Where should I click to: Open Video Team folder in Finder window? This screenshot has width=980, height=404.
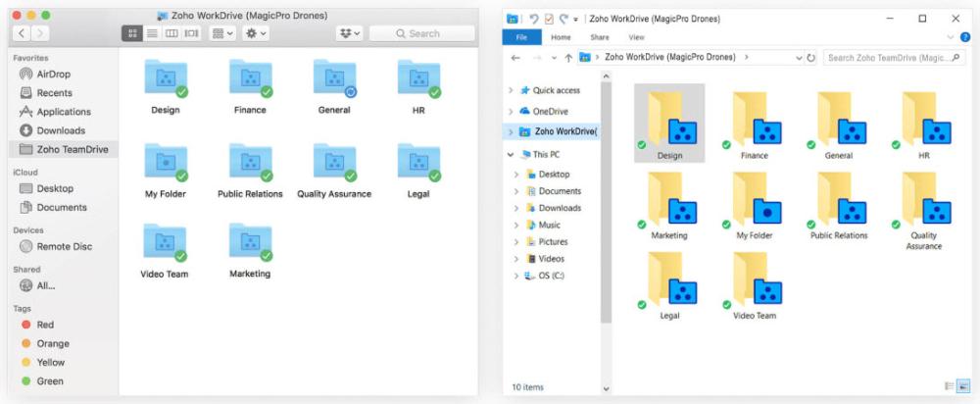click(165, 242)
